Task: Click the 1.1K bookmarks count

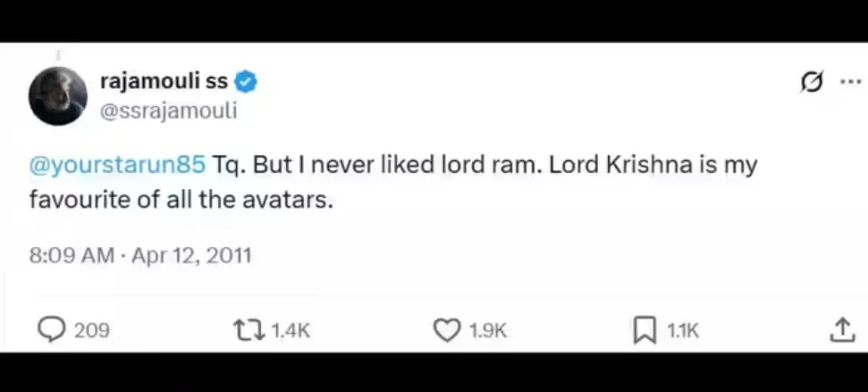Action: click(x=684, y=331)
